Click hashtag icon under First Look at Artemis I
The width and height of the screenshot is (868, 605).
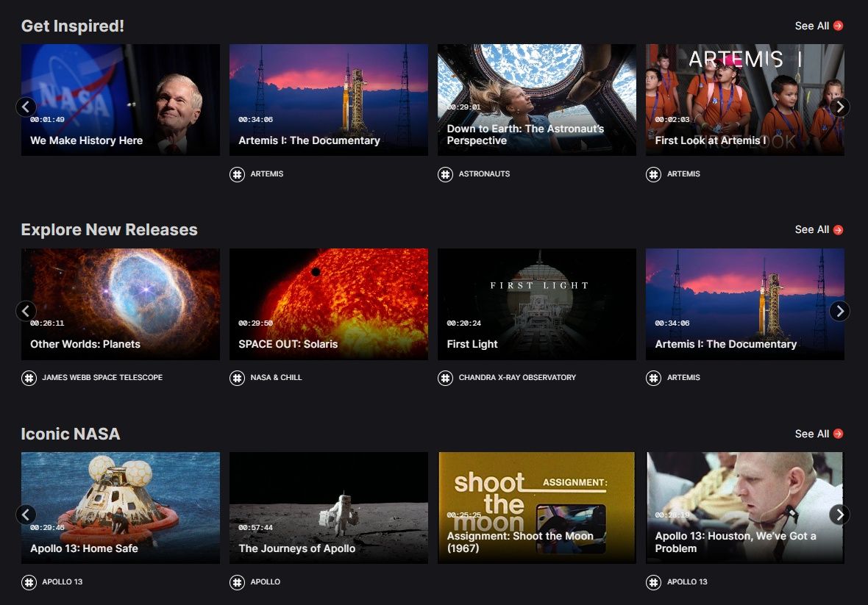coord(653,174)
